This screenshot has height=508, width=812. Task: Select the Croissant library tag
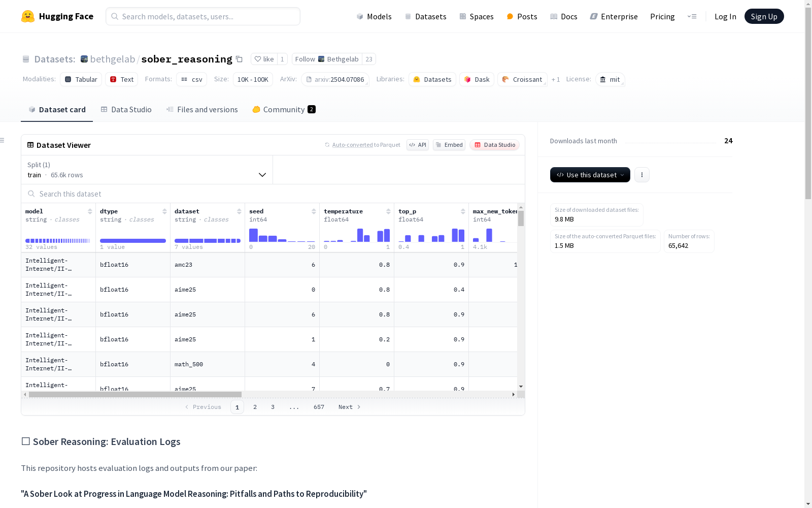pyautogui.click(x=522, y=79)
